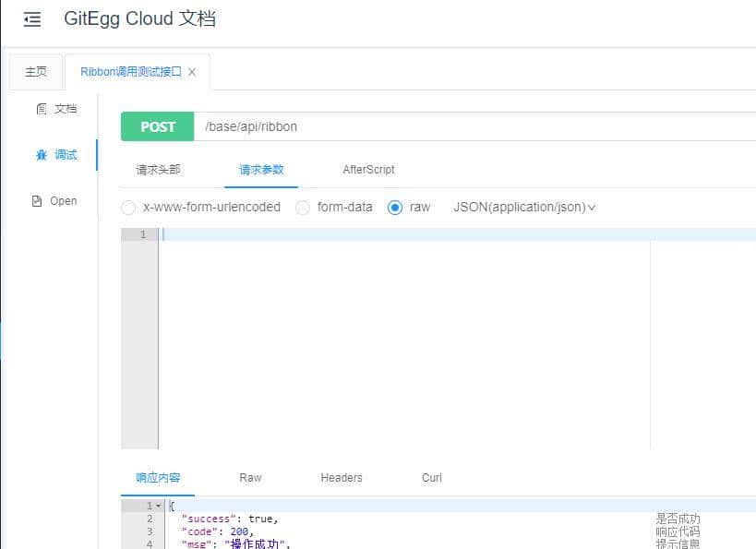
Task: Choose the form-data radio button
Action: coord(303,207)
